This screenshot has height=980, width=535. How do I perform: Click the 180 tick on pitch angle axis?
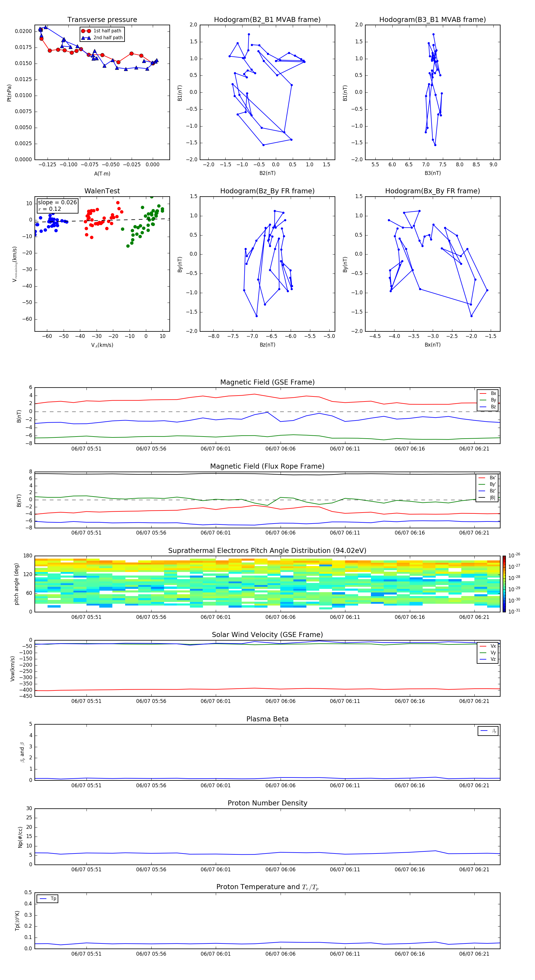point(28,556)
